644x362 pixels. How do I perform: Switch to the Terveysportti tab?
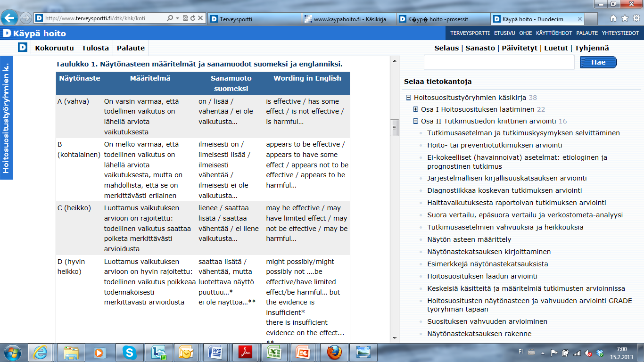tap(254, 19)
